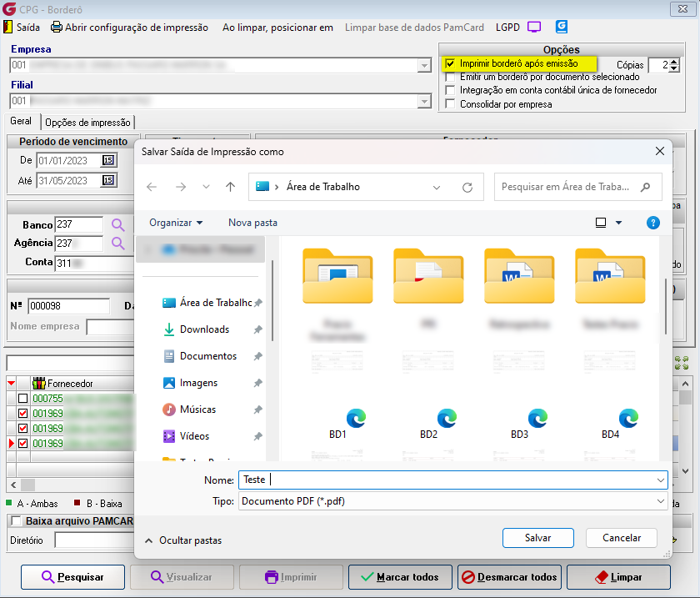Open calendar for the De date field
Screen dimensions: 700x598
[x=108, y=160]
